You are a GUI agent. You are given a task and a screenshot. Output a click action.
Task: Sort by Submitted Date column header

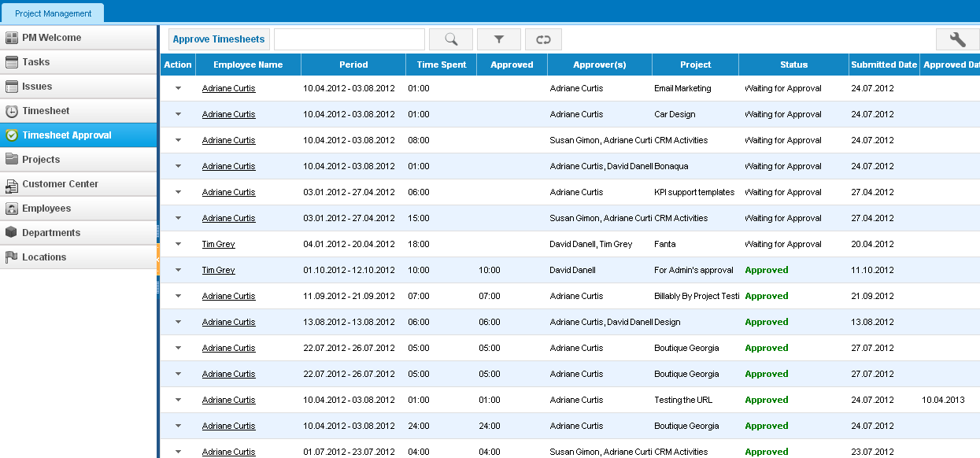point(884,65)
